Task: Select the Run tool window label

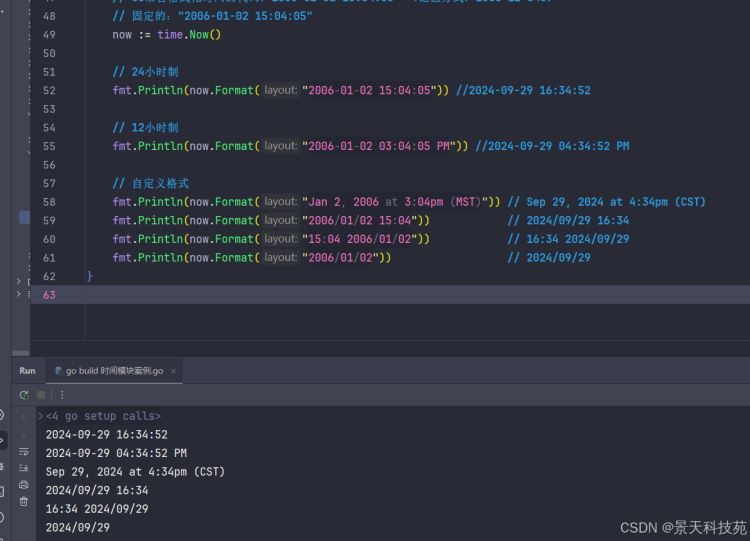Action: click(x=27, y=371)
